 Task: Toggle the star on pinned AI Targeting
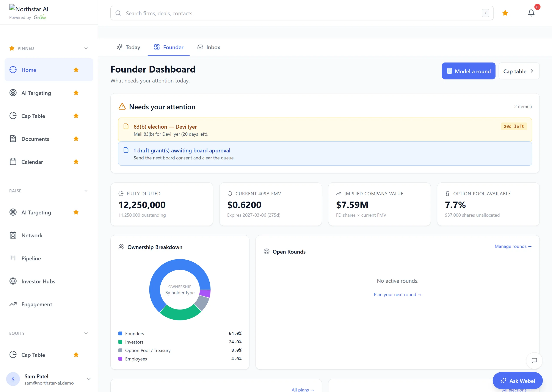click(x=76, y=93)
